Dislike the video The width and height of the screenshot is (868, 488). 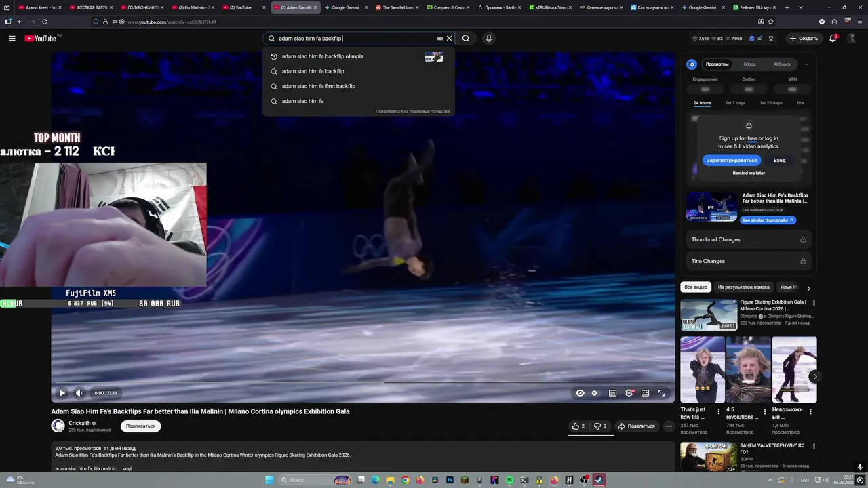pos(601,426)
